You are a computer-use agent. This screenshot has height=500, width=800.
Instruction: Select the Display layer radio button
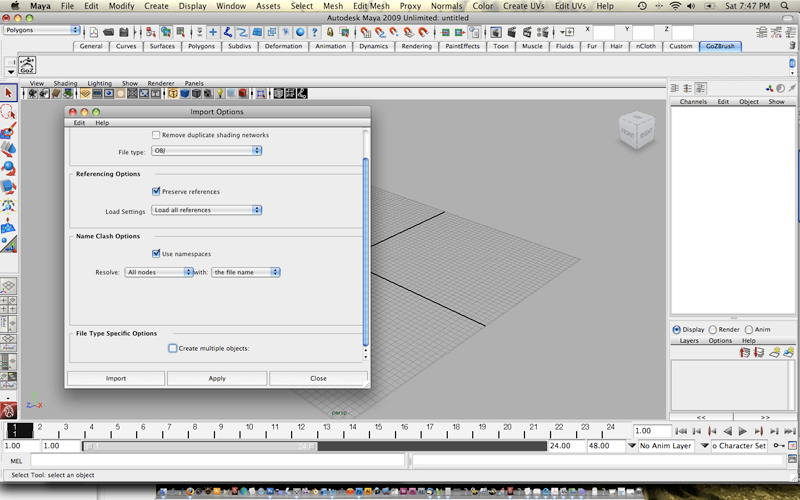pos(677,330)
